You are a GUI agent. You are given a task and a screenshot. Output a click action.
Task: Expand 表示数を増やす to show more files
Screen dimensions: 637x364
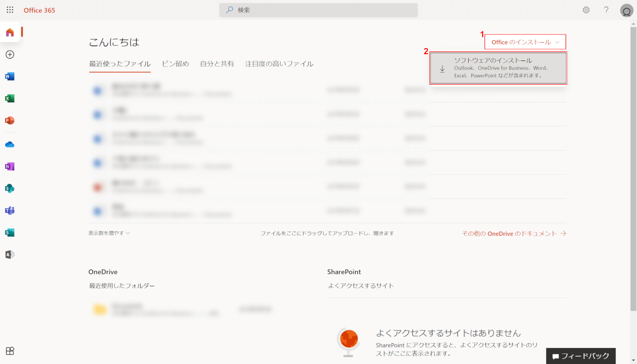(x=109, y=233)
